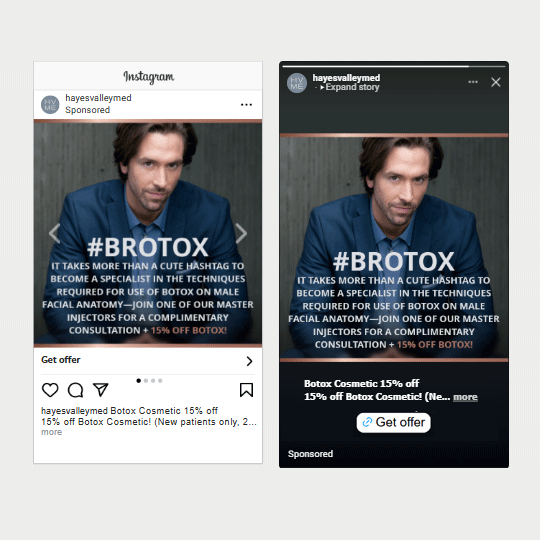540x540 pixels.
Task: Save the post with the bookmark icon
Action: point(246,390)
